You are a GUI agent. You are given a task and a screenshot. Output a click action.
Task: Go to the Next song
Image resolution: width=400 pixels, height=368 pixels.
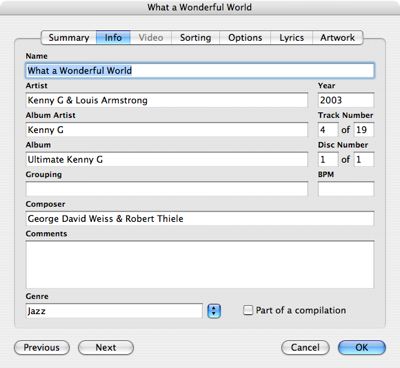pos(106,348)
